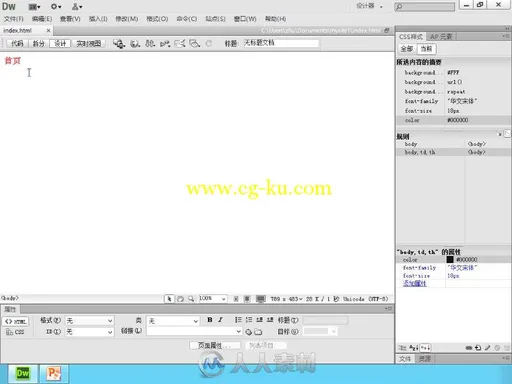Viewport: 512px width, 384px height.
Task: Open the window size 789 x 483 dropdown
Action: click(x=286, y=299)
